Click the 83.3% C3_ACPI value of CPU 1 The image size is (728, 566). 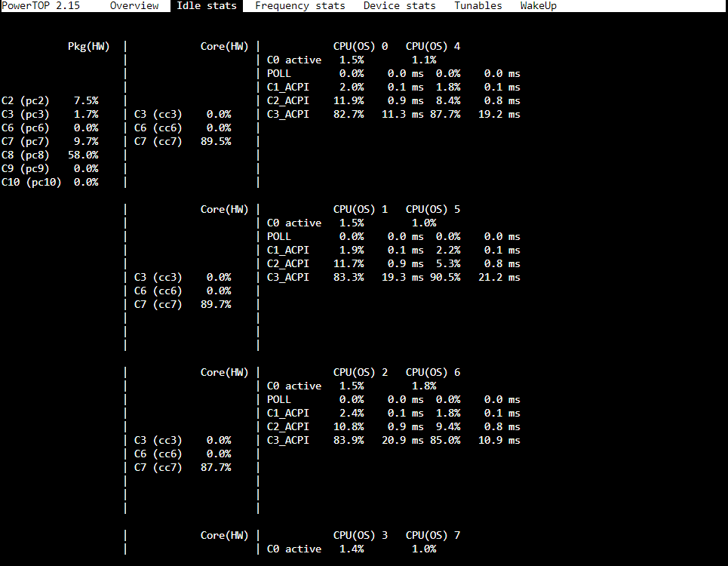349,277
